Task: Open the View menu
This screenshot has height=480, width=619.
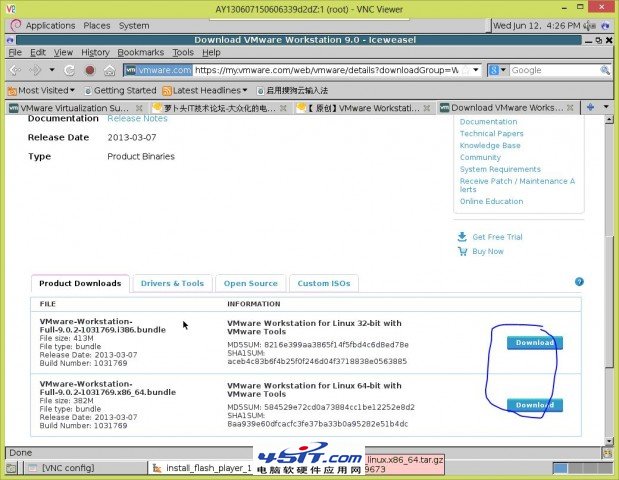Action: point(63,52)
